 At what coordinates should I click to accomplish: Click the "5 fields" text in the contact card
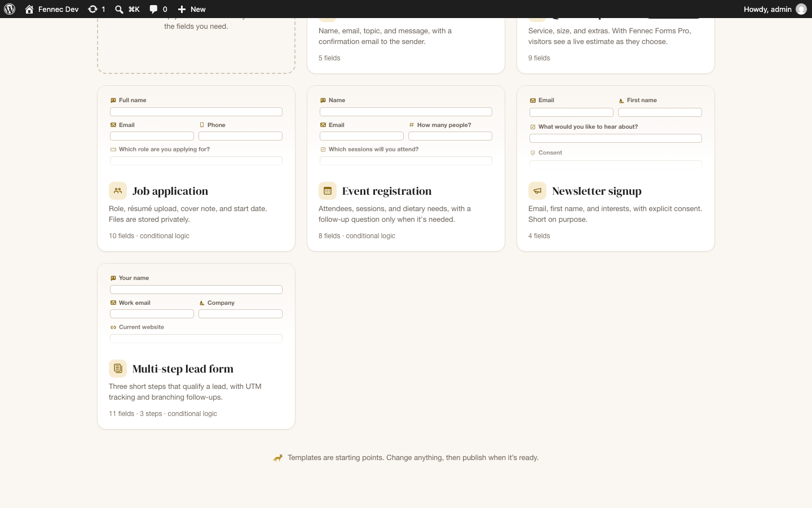pyautogui.click(x=329, y=58)
